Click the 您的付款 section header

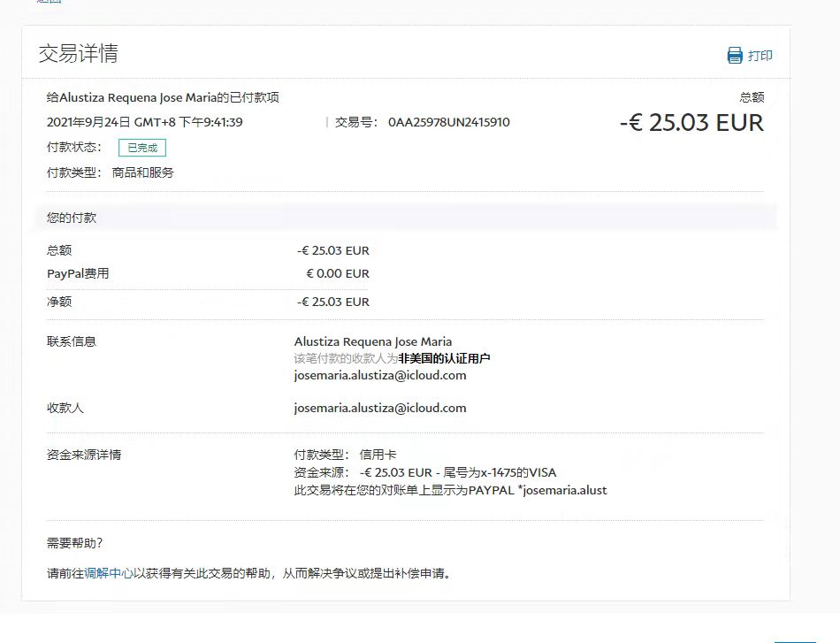coord(72,218)
